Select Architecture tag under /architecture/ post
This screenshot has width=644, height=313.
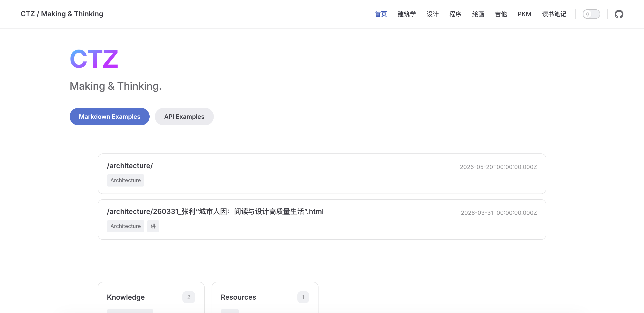(x=126, y=180)
